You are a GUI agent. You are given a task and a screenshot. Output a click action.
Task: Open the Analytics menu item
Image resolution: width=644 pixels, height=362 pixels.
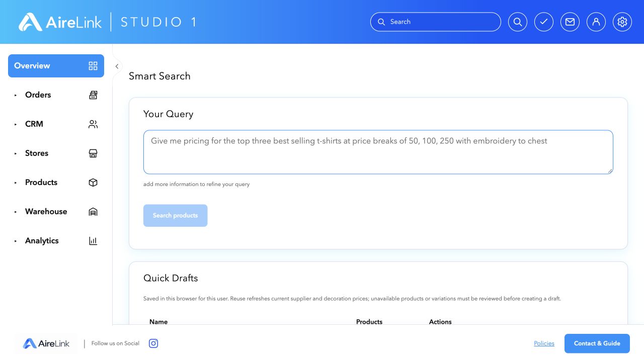tap(56, 241)
